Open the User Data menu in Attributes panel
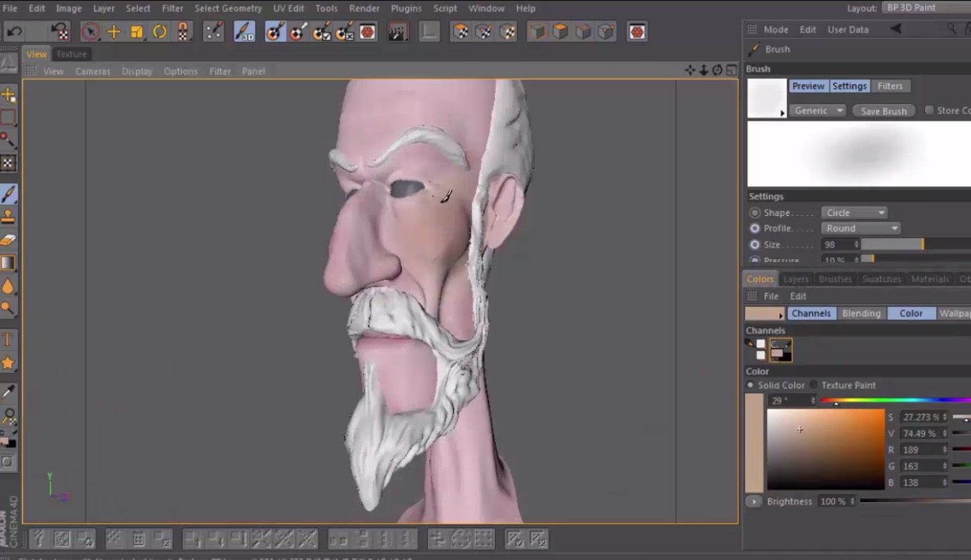 848,29
